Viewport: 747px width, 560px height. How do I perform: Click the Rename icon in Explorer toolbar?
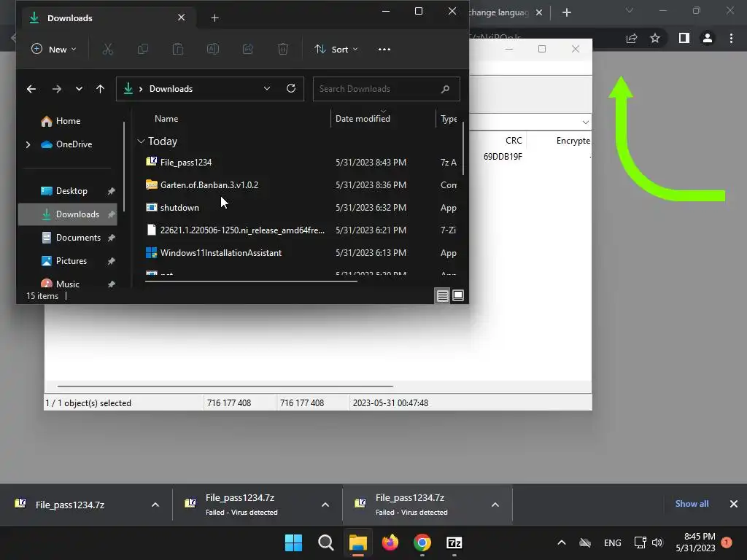213,49
